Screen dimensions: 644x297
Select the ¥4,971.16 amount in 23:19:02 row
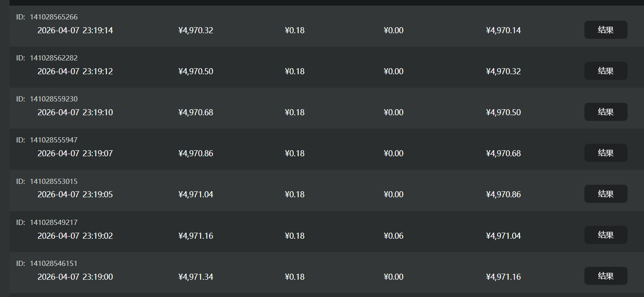196,236
